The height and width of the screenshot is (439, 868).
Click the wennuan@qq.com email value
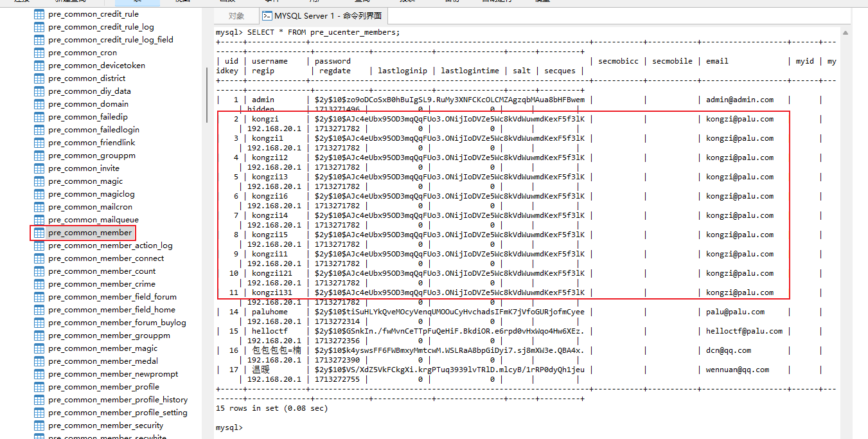[x=738, y=370]
